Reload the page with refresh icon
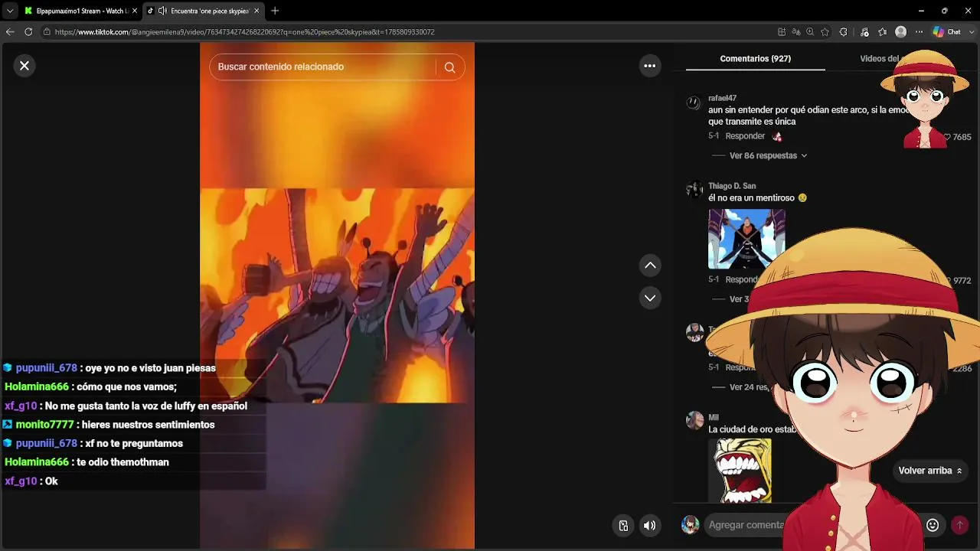 point(28,32)
